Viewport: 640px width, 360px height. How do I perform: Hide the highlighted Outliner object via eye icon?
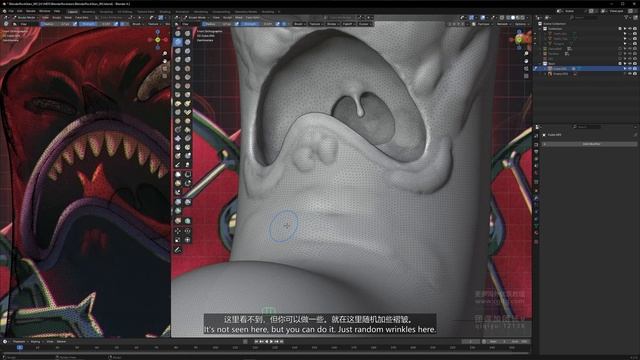click(630, 69)
